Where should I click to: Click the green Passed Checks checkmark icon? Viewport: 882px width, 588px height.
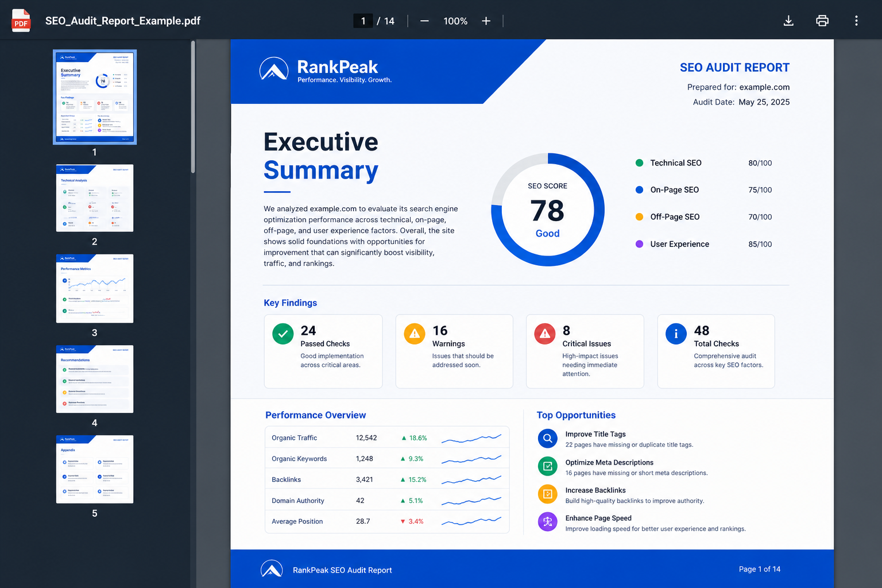coord(283,334)
